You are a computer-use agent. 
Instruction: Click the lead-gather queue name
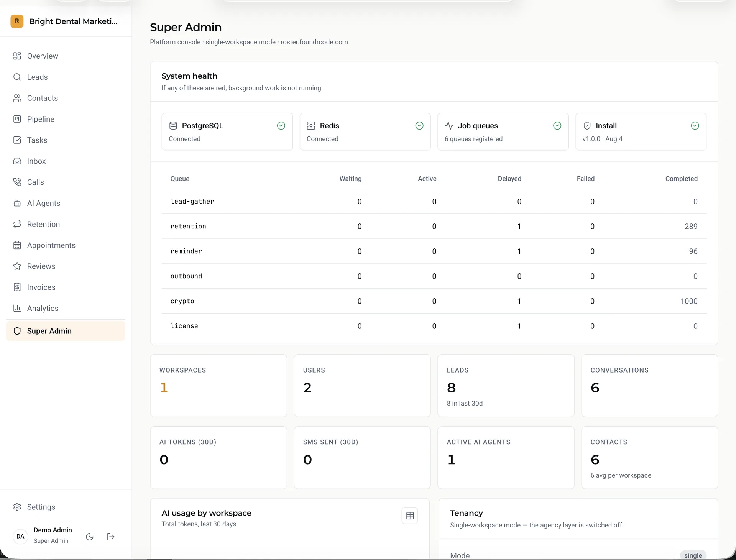(x=192, y=201)
